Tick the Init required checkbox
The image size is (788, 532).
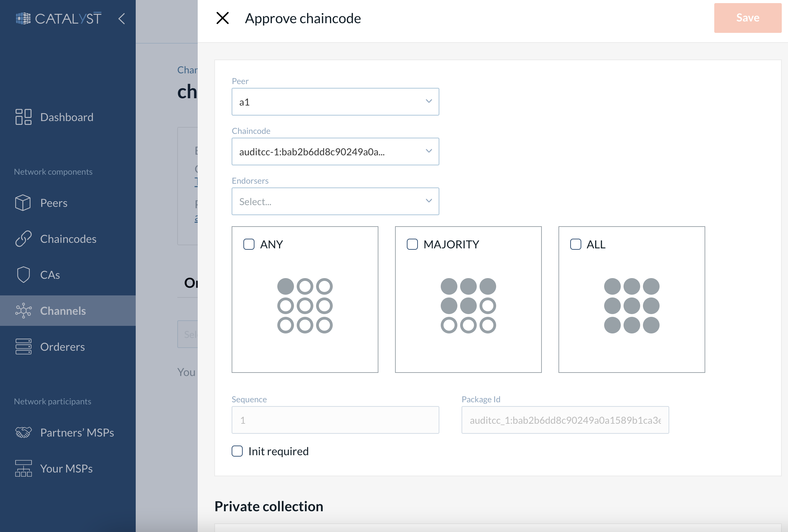(237, 451)
